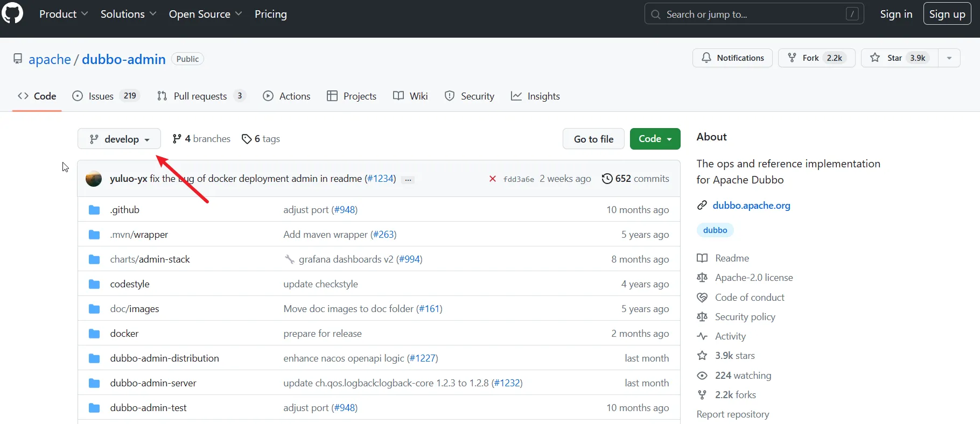The height and width of the screenshot is (424, 980).
Task: Open pull request #1234 link
Action: click(381, 179)
